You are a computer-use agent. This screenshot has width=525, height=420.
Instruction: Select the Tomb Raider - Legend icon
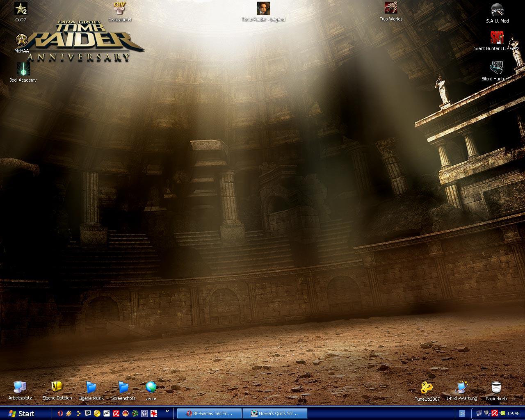[x=263, y=11]
